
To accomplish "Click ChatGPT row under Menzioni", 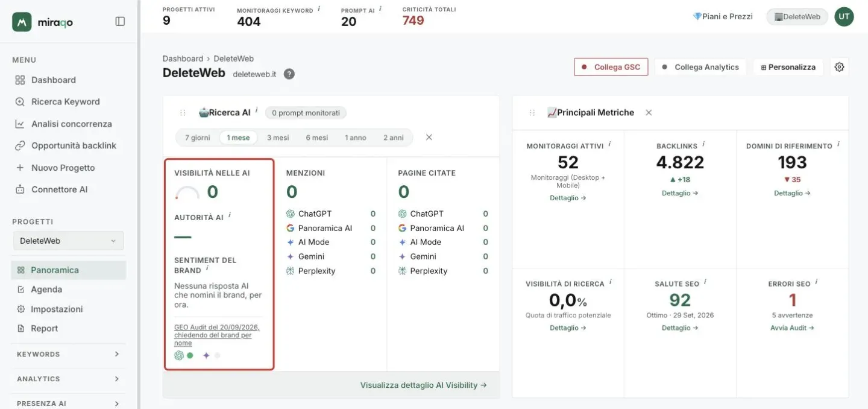I will tap(331, 214).
